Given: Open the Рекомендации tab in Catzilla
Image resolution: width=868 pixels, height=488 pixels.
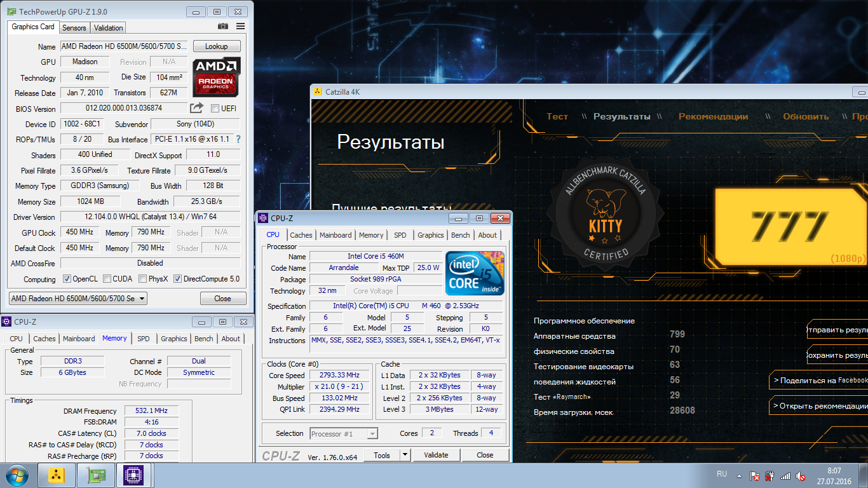Looking at the screenshot, I should point(714,117).
